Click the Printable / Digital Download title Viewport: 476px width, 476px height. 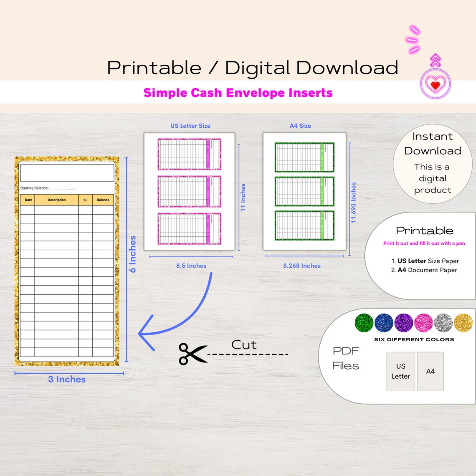(252, 68)
